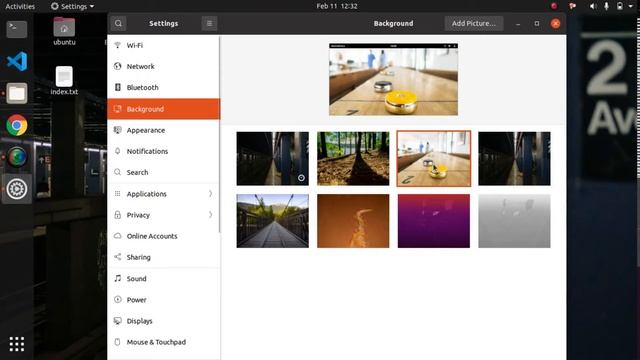Expand the Privacy submenu chevron
Screen dimensions: 640x360
point(211,215)
